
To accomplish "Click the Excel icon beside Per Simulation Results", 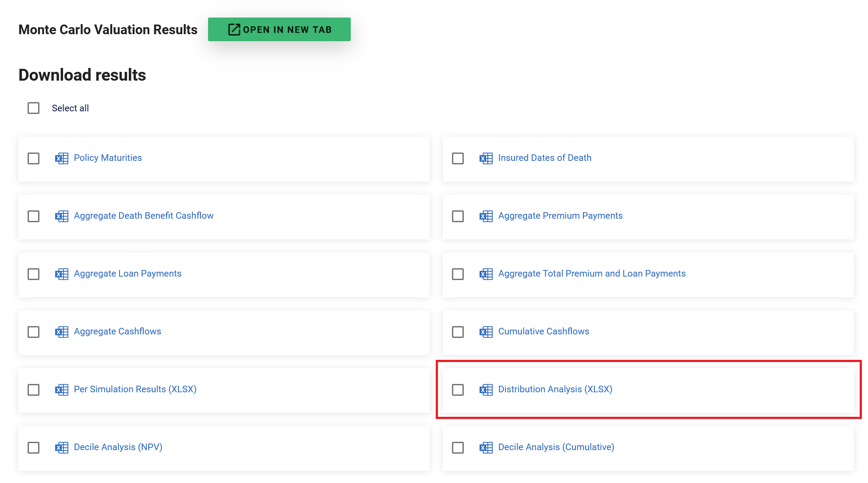I will [x=61, y=390].
